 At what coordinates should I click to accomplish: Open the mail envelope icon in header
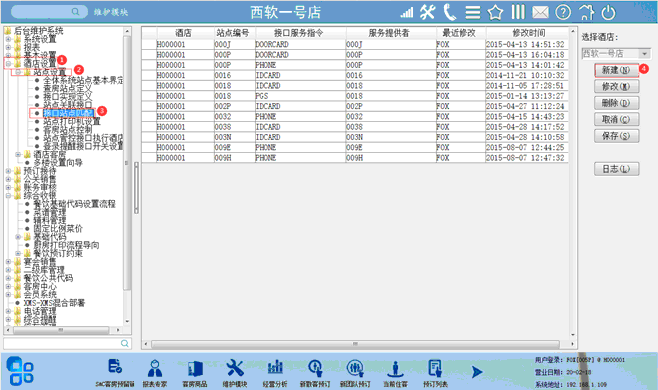coord(540,12)
